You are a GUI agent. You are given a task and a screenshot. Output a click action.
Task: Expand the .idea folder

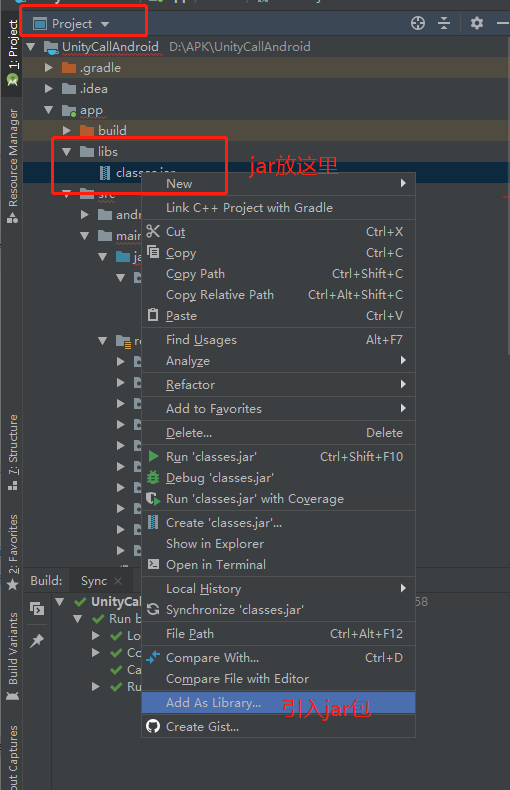pos(49,89)
